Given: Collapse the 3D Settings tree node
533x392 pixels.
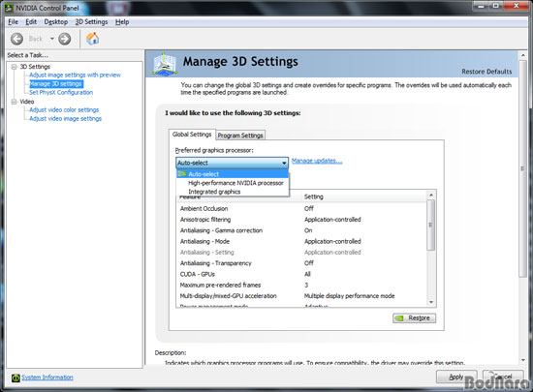Looking at the screenshot, I should (x=14, y=67).
